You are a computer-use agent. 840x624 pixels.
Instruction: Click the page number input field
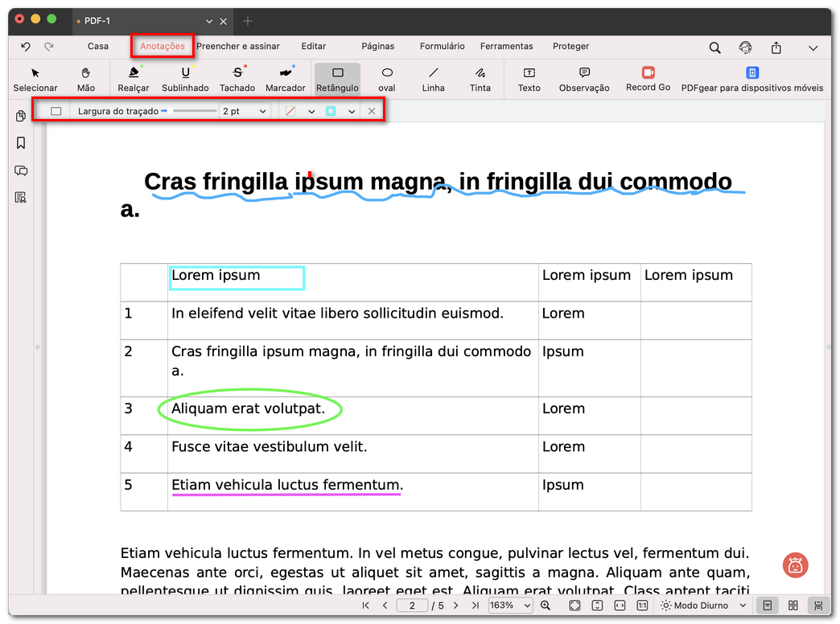coord(412,606)
